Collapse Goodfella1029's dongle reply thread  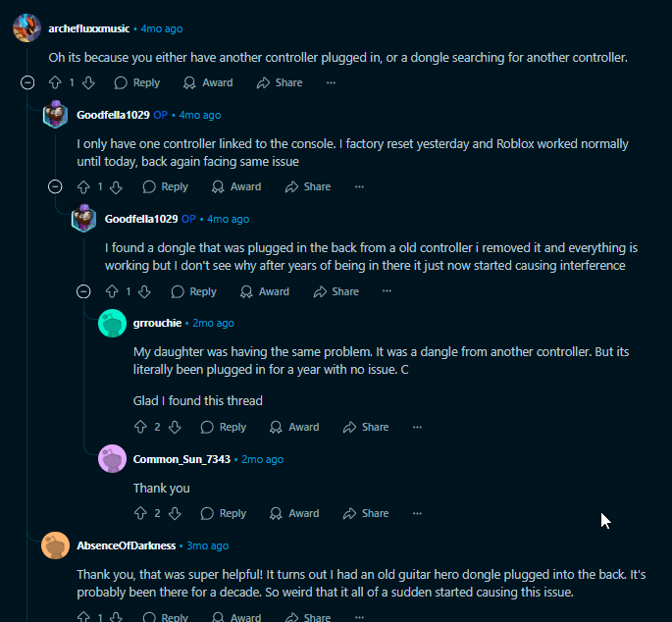point(83,291)
